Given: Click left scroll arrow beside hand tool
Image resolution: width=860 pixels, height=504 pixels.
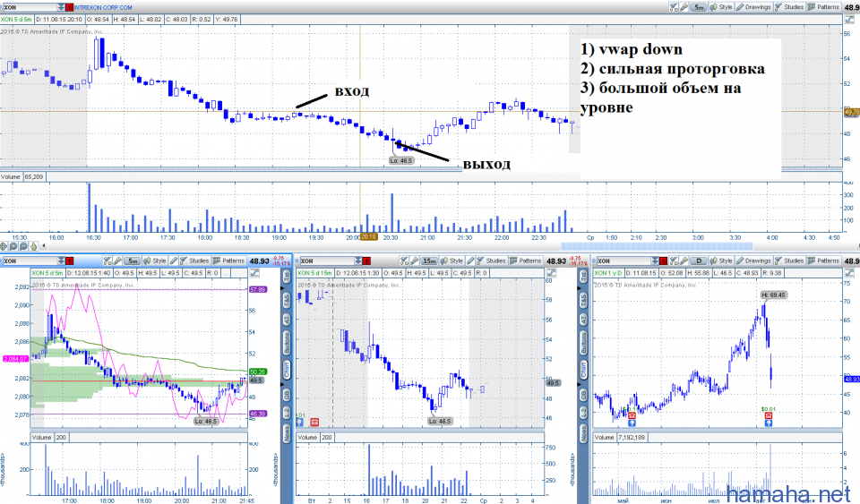Looking at the screenshot, I should click(44, 246).
